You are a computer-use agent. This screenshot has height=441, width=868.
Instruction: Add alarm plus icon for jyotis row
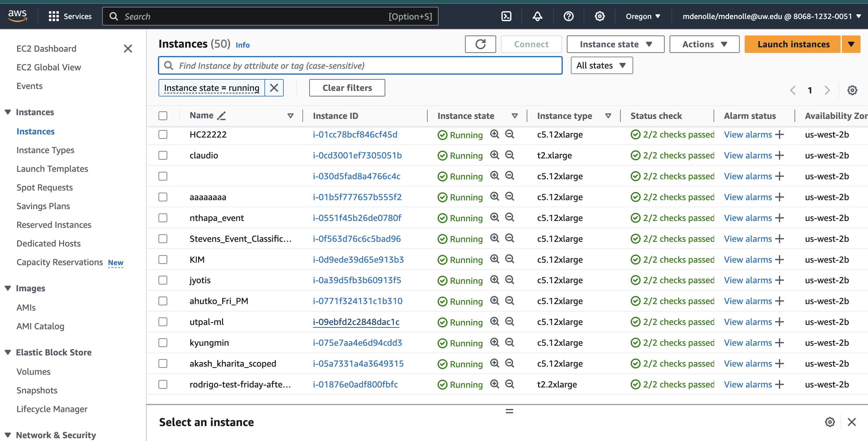[779, 280]
